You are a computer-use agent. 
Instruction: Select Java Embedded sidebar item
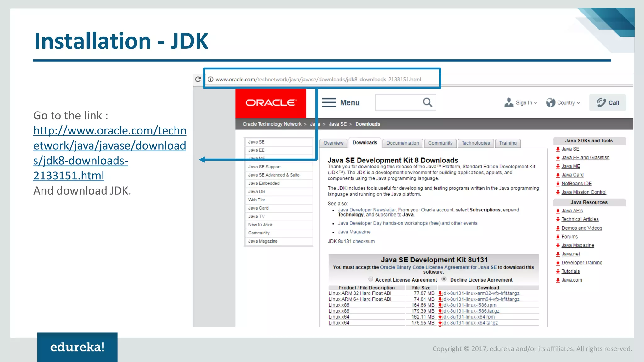(x=279, y=183)
